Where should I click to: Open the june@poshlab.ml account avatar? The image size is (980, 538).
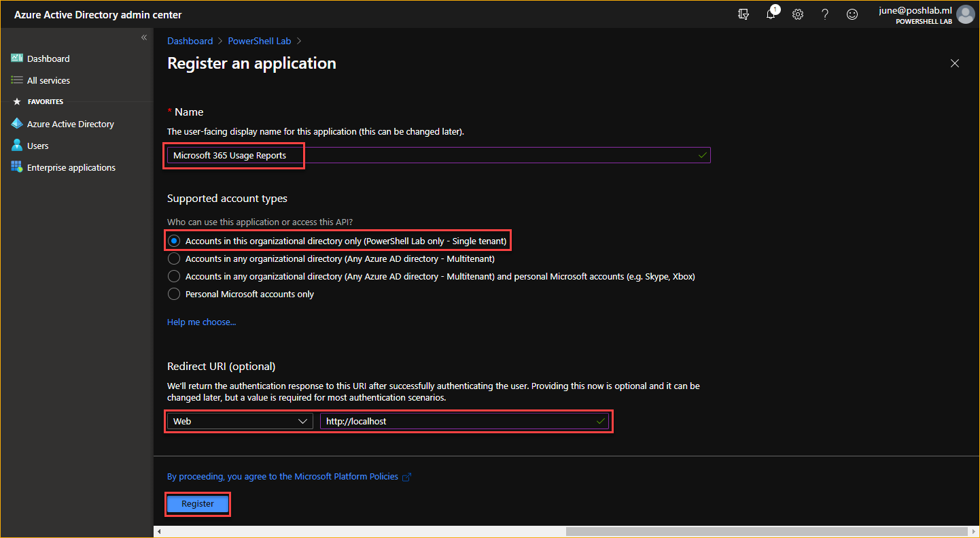[x=965, y=14]
